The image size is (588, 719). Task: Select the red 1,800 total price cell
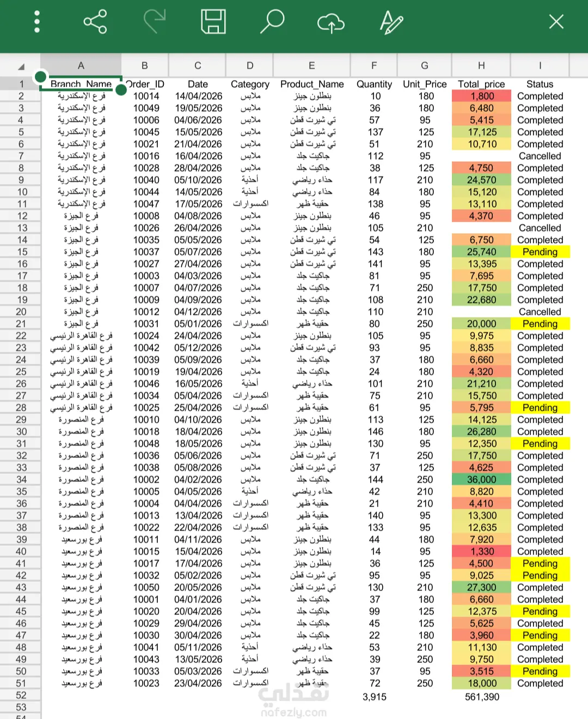481,96
